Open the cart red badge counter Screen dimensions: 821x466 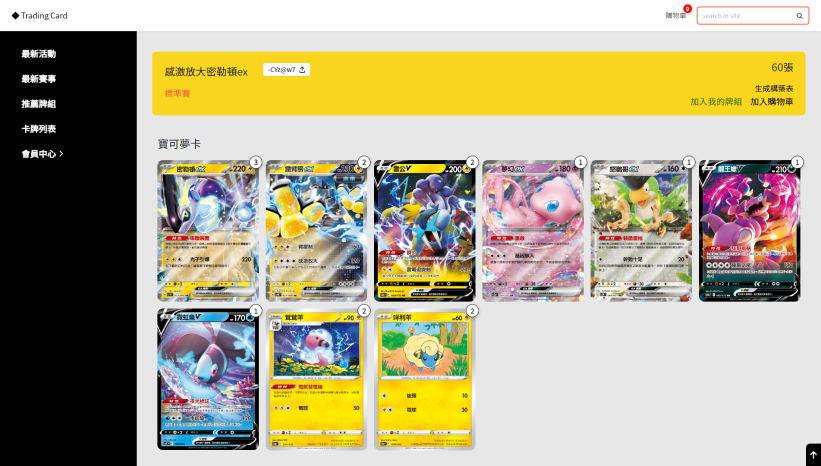coord(687,9)
